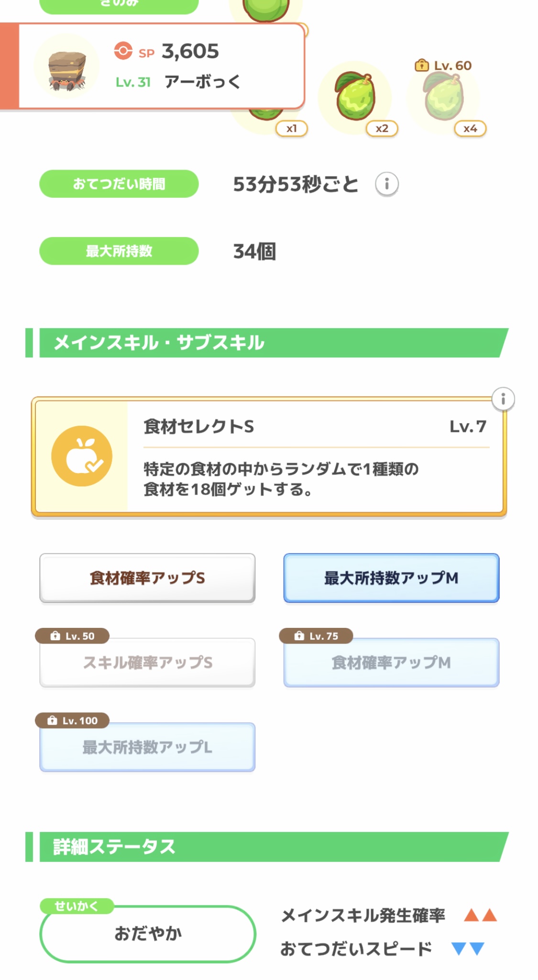
Task: Select the 最大所持数アップM sub skill
Action: 391,578
